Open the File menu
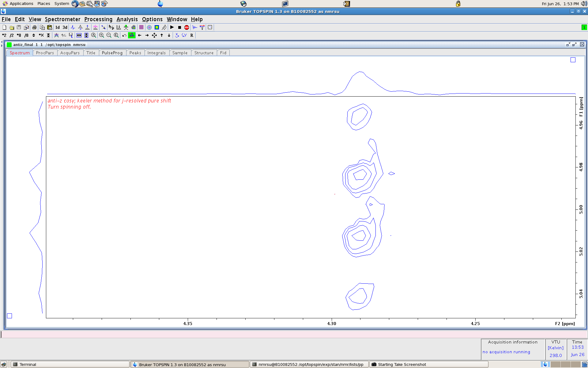 pyautogui.click(x=6, y=19)
